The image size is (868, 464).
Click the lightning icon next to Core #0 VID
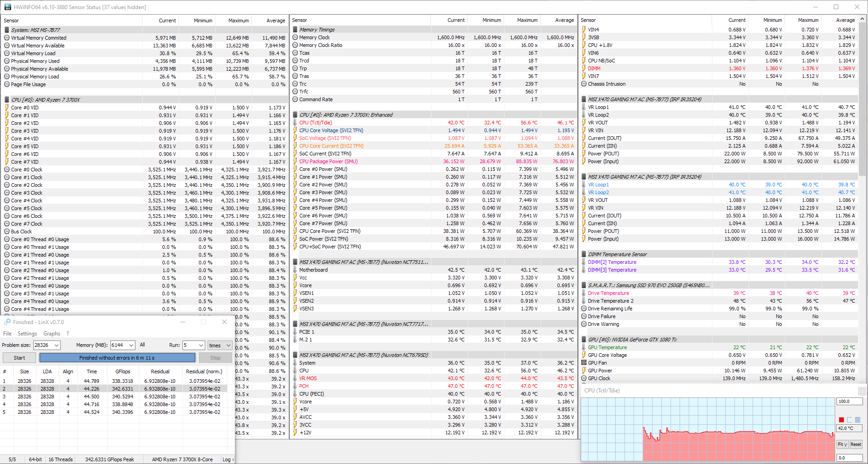click(7, 108)
